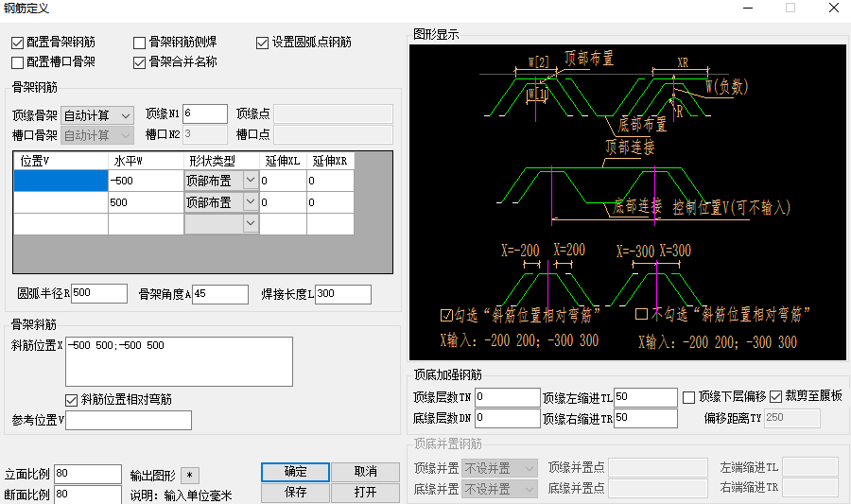Image resolution: width=851 pixels, height=504 pixels.
Task: Focus the 顶缘点 input field
Action: [x=333, y=113]
